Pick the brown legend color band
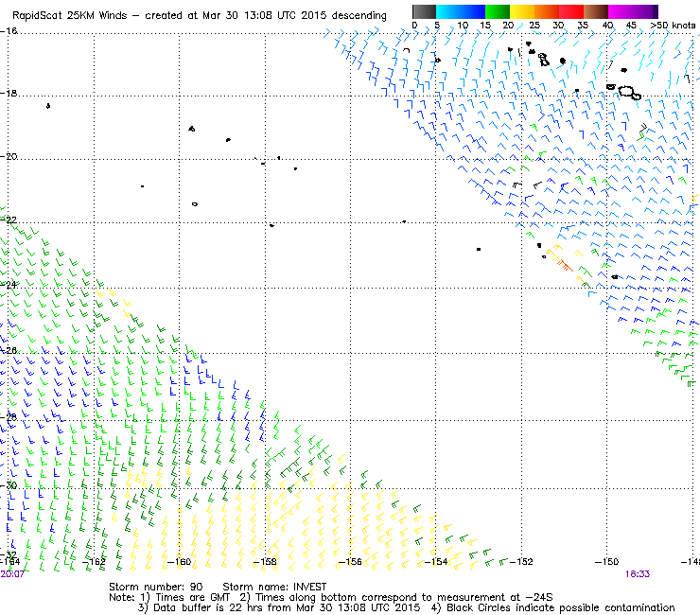 596,11
